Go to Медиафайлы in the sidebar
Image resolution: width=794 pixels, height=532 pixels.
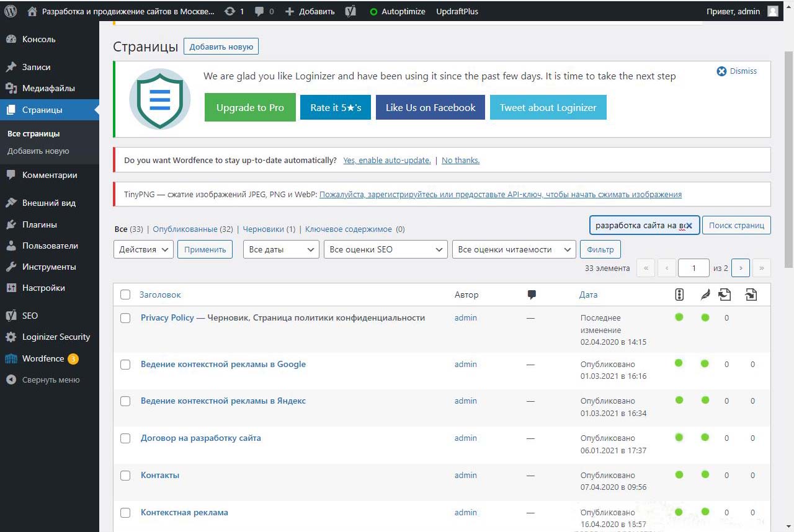pyautogui.click(x=48, y=88)
